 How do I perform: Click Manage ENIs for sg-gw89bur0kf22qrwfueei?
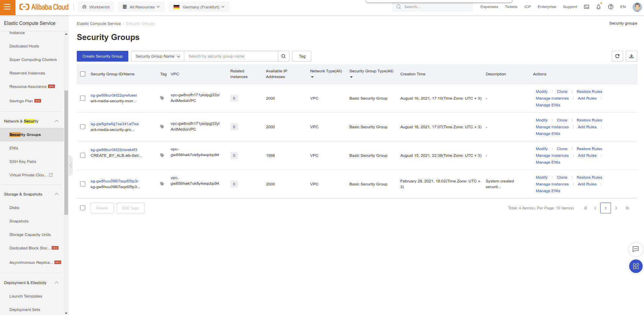point(548,105)
